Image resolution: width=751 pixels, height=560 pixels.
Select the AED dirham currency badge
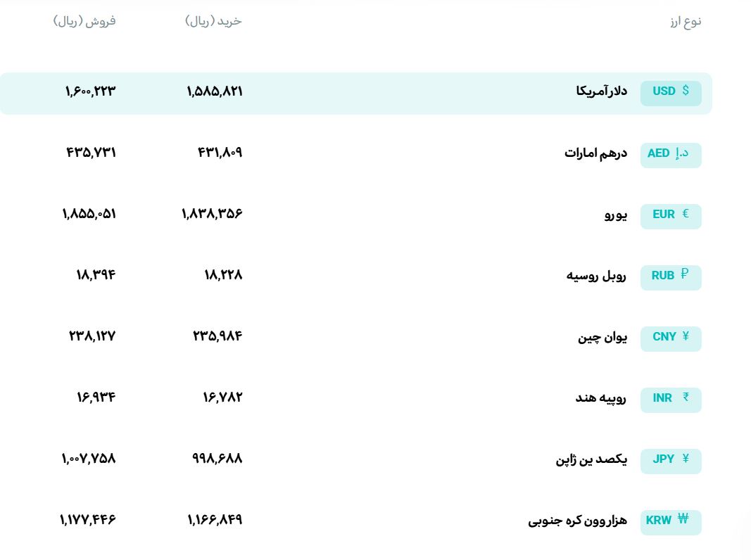point(671,155)
